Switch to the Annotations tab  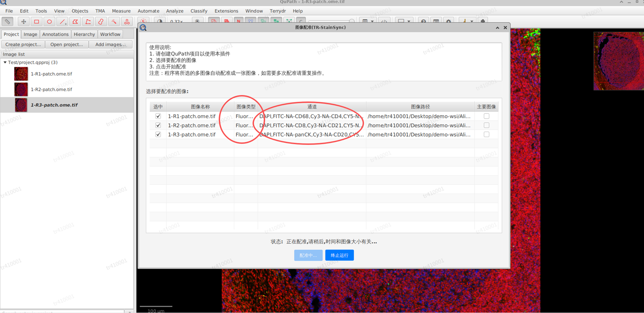click(55, 34)
